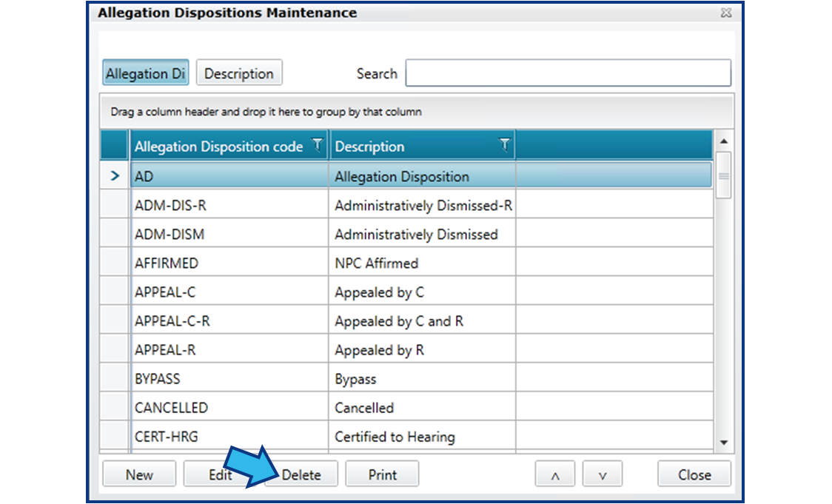Viewport: 832px width, 504px height.
Task: Click the Print button
Action: coord(382,474)
